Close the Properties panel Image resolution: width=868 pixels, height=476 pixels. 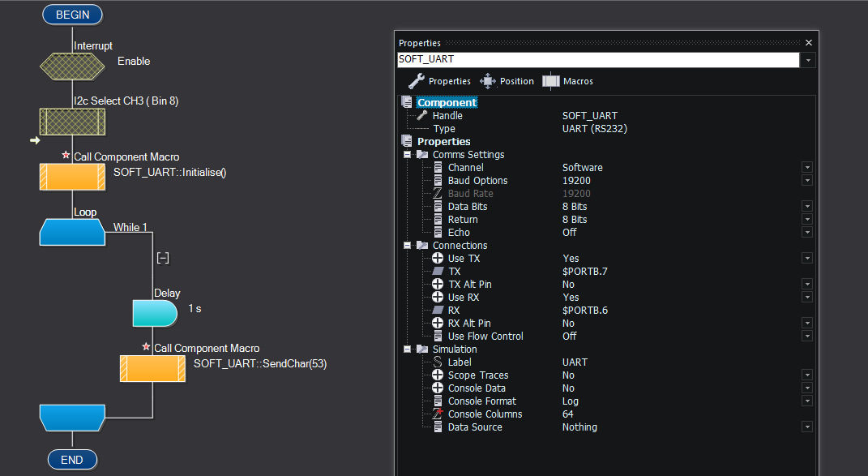[x=809, y=43]
